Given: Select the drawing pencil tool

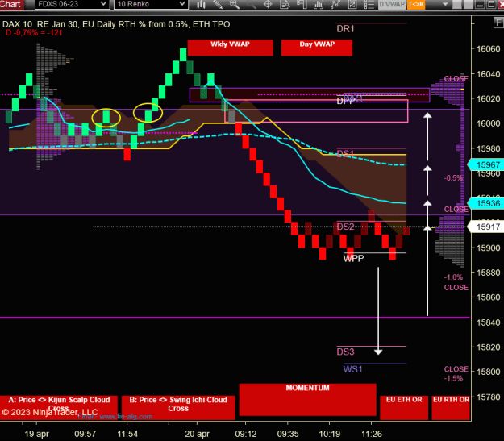Looking at the screenshot, I should (218, 4).
